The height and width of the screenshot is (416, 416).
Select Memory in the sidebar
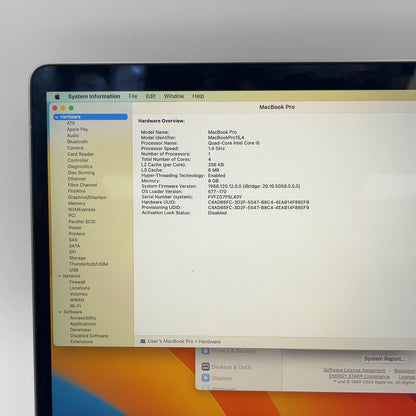tap(77, 203)
